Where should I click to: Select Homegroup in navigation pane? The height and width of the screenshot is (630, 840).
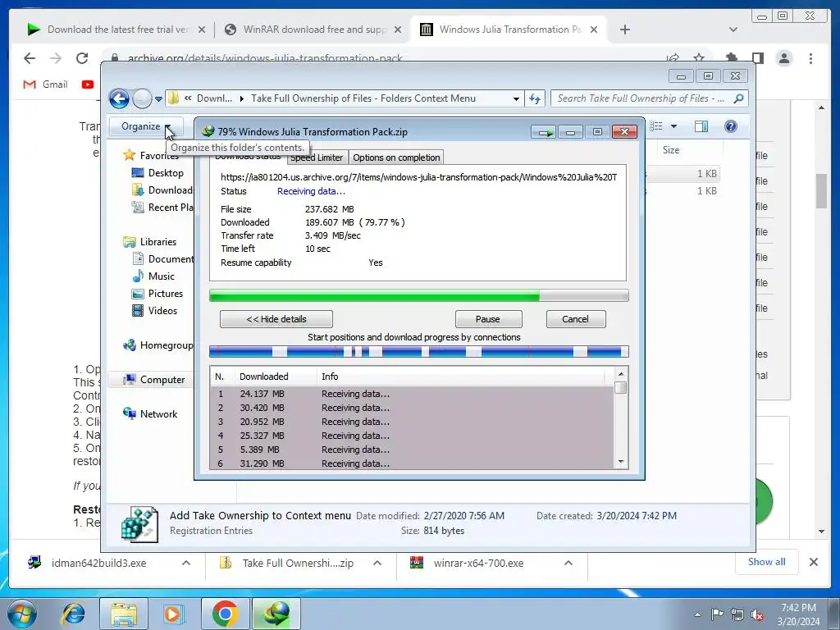[x=158, y=345]
